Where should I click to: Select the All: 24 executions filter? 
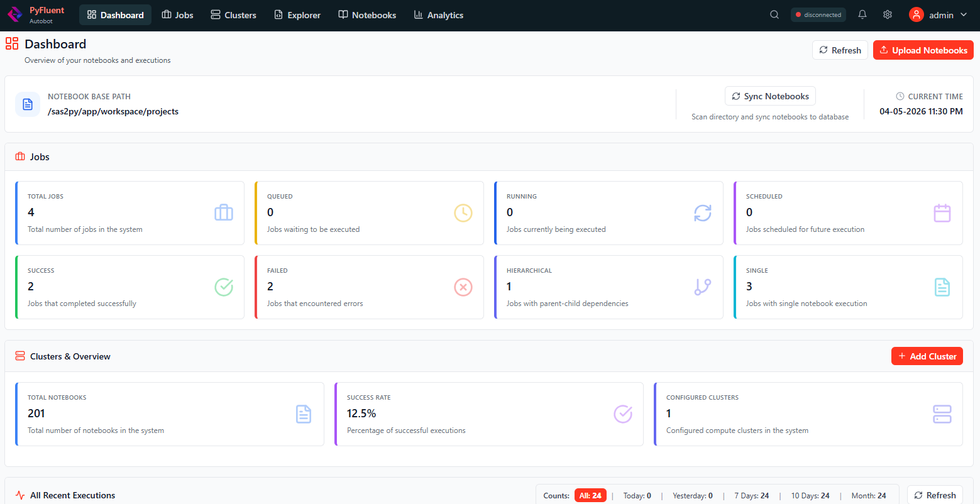tap(590, 495)
